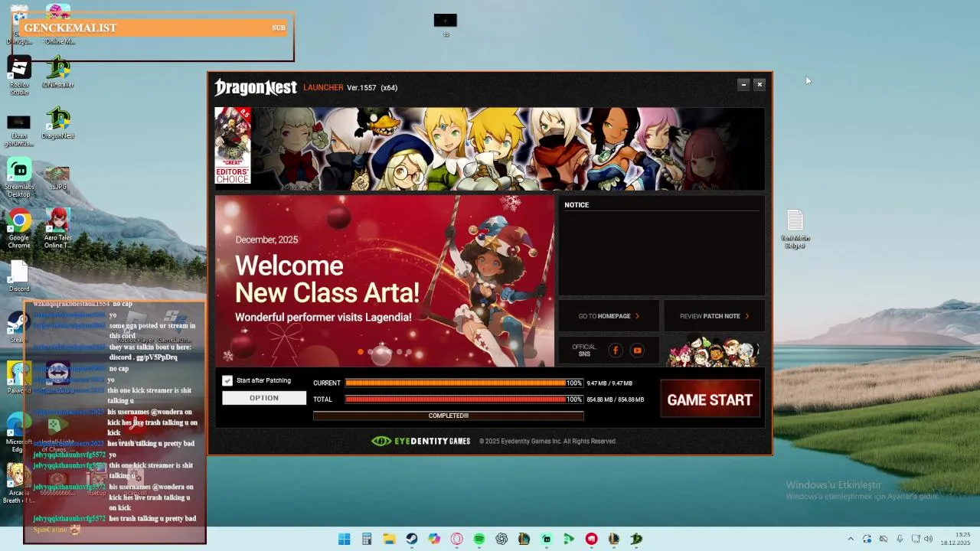Open the iDNInstaller desktop shortcut
This screenshot has width=980, height=551.
57,73
